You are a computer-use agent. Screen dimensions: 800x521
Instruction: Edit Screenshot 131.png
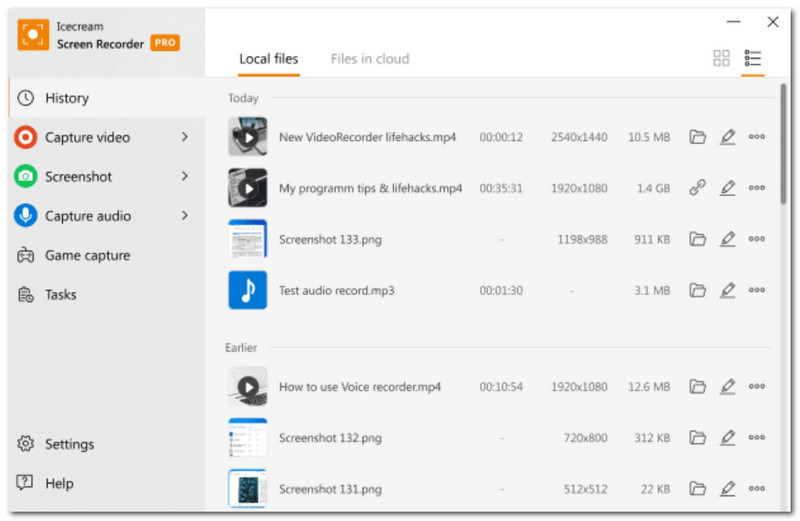point(728,488)
